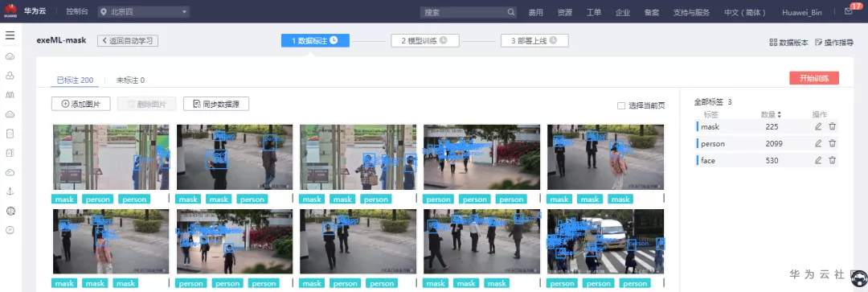868x292 pixels.
Task: Select the person row in label list
Action: pyautogui.click(x=767, y=143)
